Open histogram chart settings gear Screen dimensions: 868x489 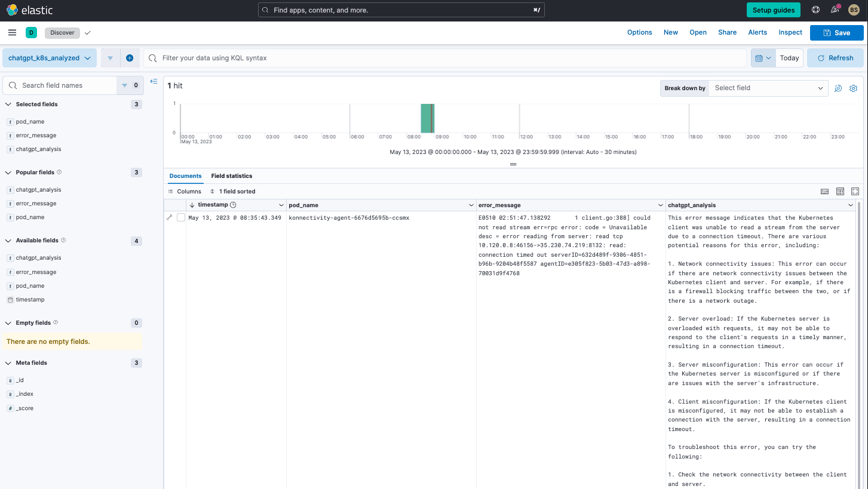click(853, 88)
